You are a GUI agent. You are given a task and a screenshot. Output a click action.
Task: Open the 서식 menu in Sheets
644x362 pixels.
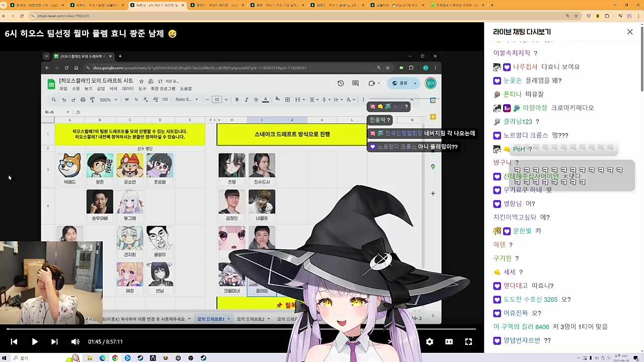pos(114,89)
